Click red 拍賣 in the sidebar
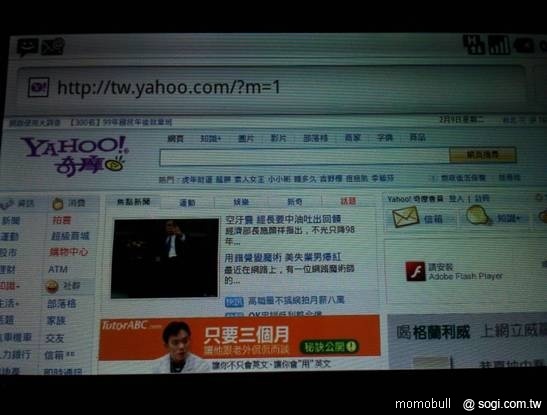The height and width of the screenshot is (415, 547). pyautogui.click(x=62, y=220)
